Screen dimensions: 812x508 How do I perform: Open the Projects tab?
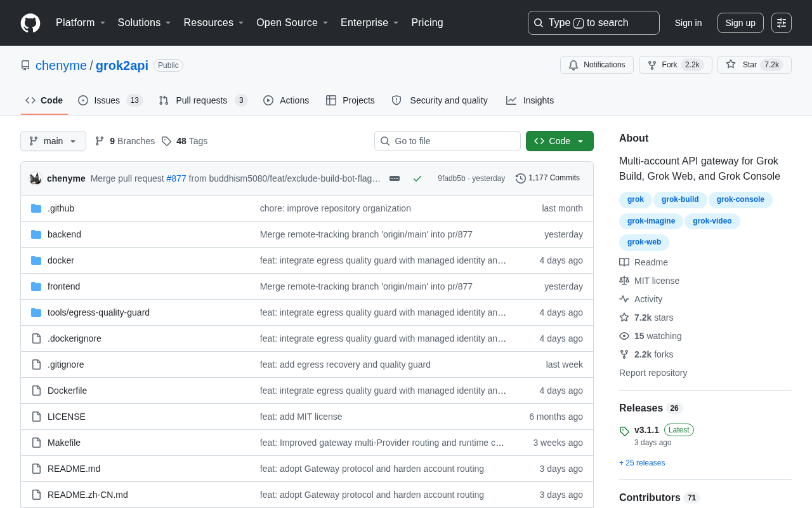click(x=350, y=100)
